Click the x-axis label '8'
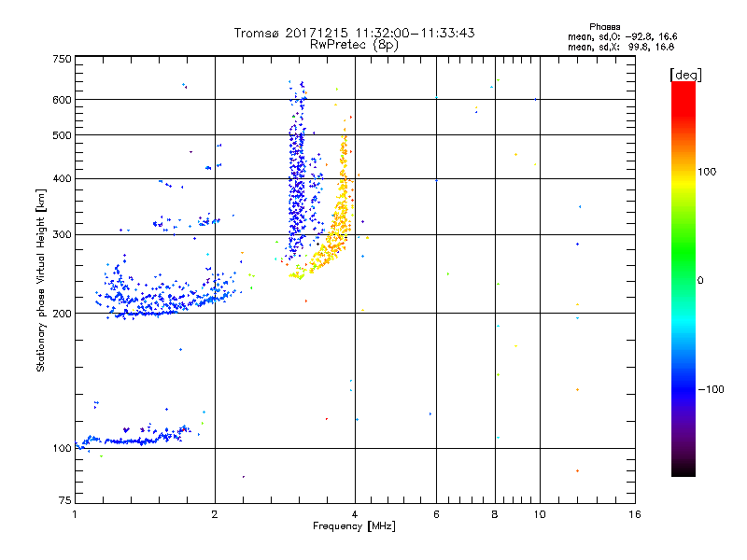 tap(495, 514)
